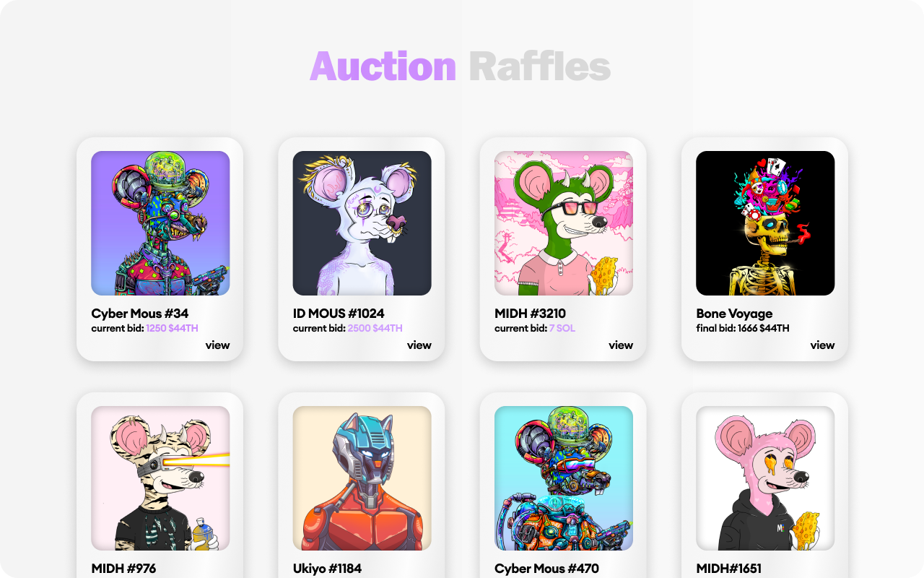
Task: View the Bone Voyage auction
Action: pos(822,345)
